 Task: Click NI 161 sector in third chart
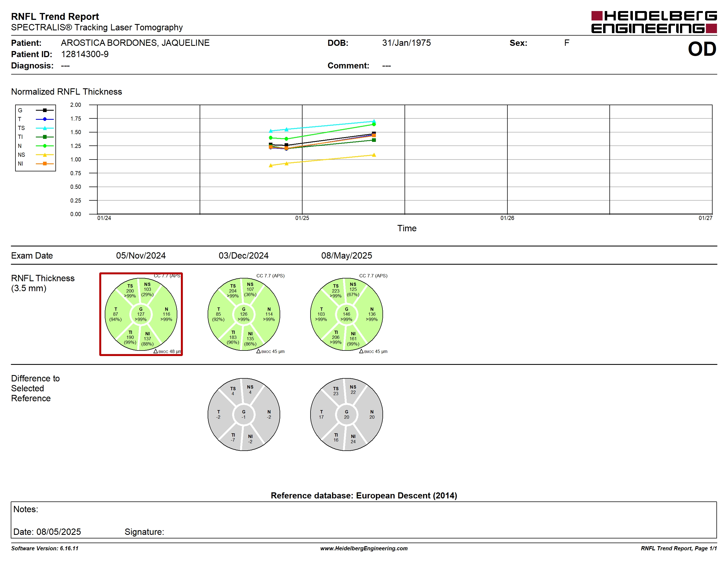(x=353, y=339)
